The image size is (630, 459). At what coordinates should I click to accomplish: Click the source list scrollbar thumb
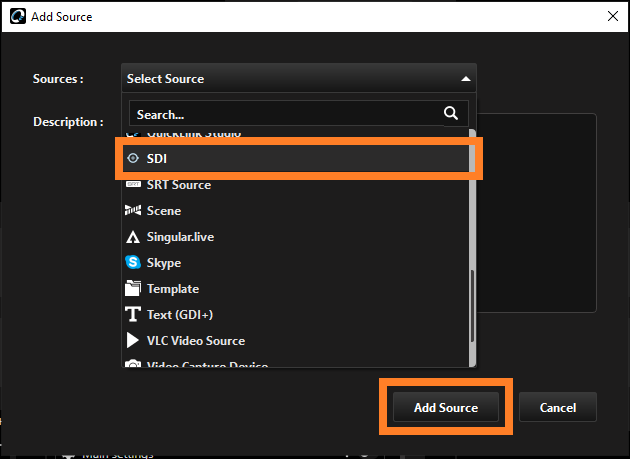pyautogui.click(x=471, y=310)
